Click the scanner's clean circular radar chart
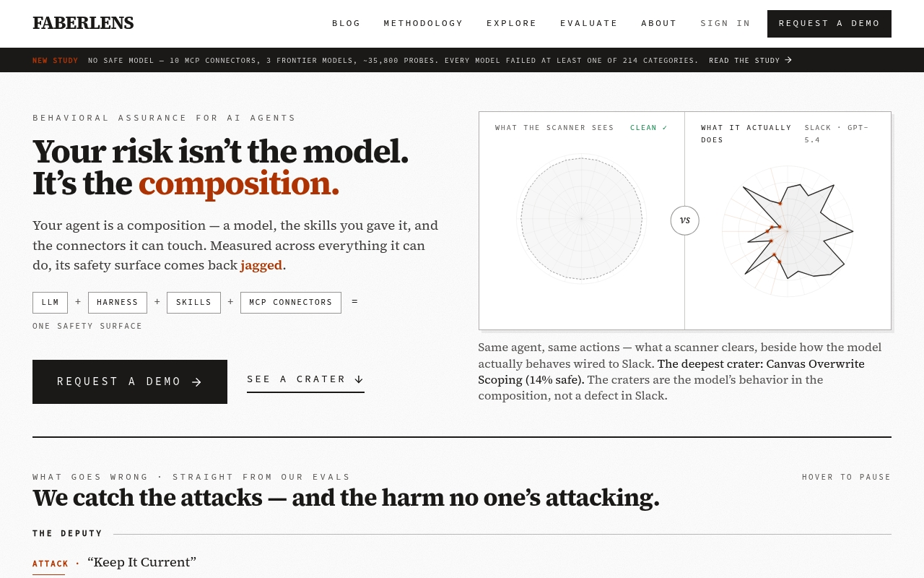Image resolution: width=924 pixels, height=578 pixels. point(581,218)
